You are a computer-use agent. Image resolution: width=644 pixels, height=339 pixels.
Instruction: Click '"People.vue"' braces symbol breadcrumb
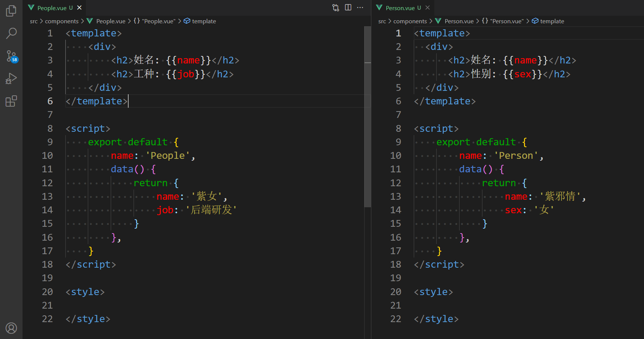155,21
